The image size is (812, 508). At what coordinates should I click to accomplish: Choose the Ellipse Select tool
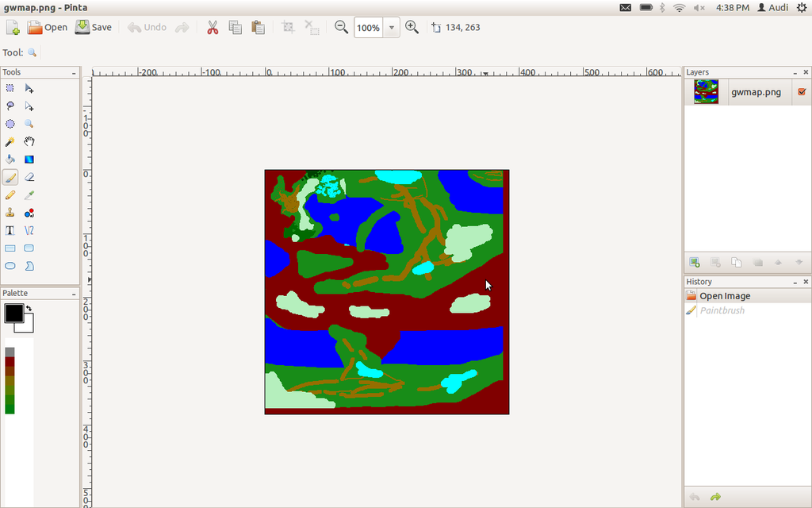point(10,124)
